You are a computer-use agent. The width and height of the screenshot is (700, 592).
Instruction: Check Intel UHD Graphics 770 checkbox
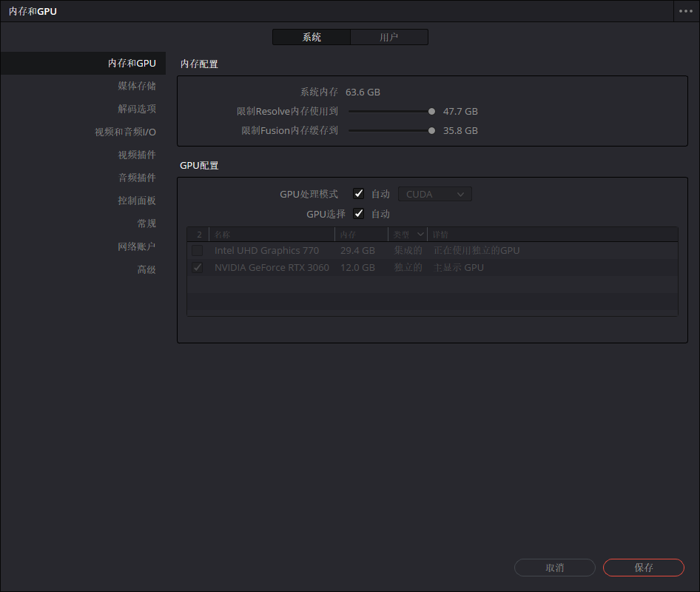click(198, 250)
